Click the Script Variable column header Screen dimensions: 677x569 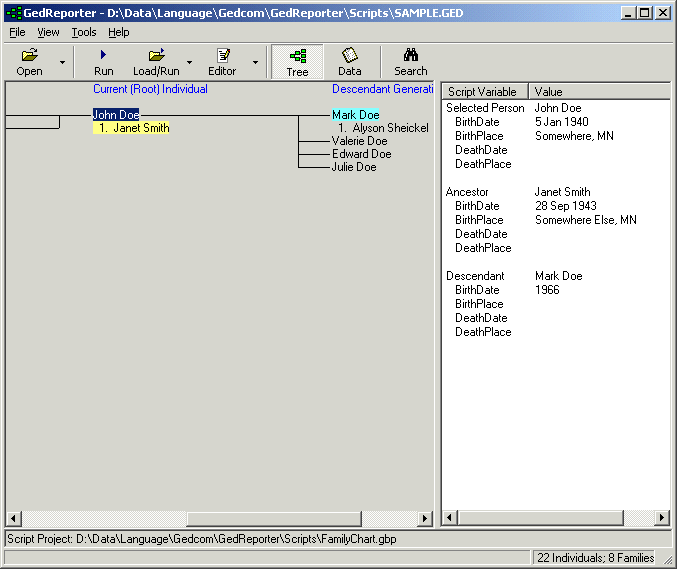tap(484, 92)
